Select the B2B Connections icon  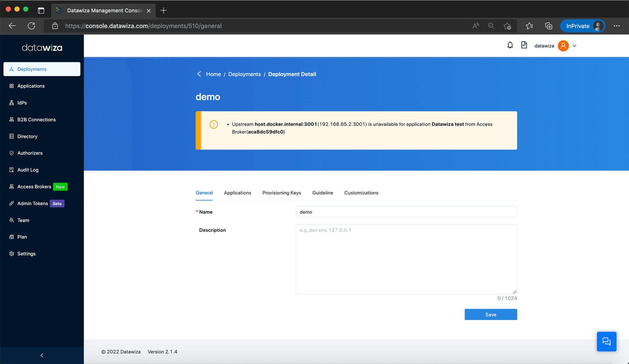[x=11, y=119]
